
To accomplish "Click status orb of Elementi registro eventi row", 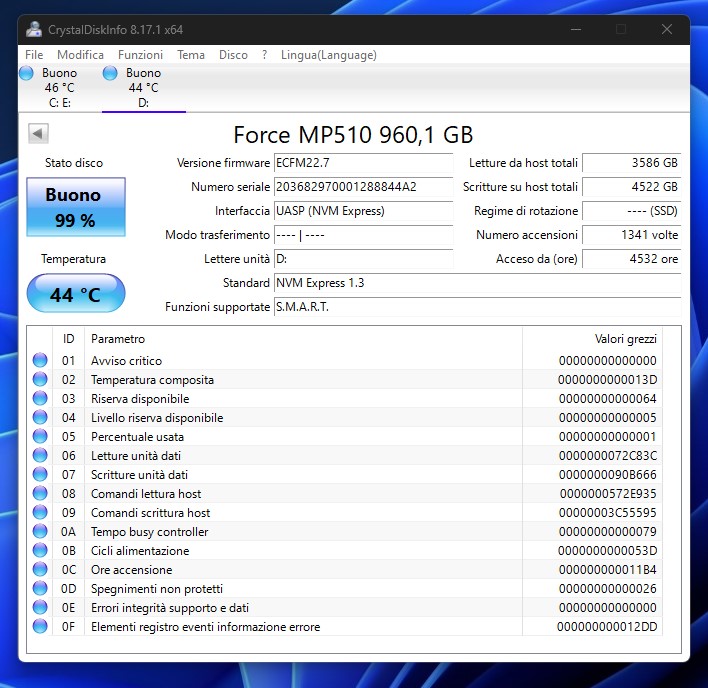I will coord(40,626).
